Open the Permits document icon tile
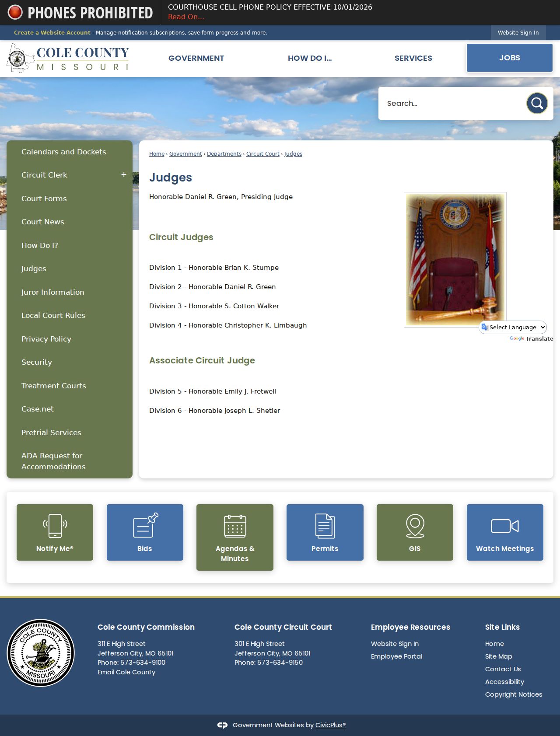560x736 pixels. point(325,532)
